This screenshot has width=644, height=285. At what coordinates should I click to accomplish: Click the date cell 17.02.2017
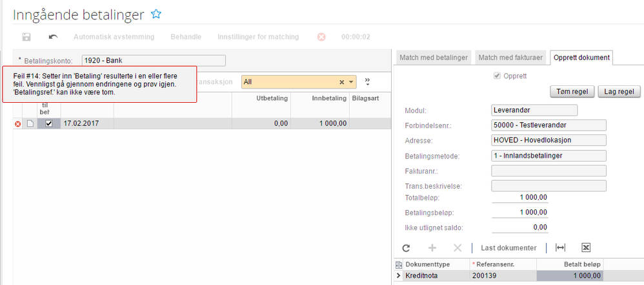pos(87,123)
